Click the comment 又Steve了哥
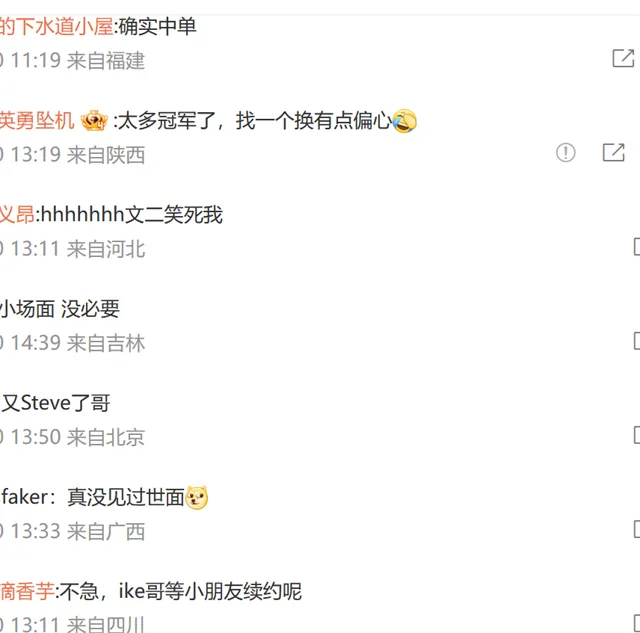Screen dimensions: 640x633 tap(56, 403)
